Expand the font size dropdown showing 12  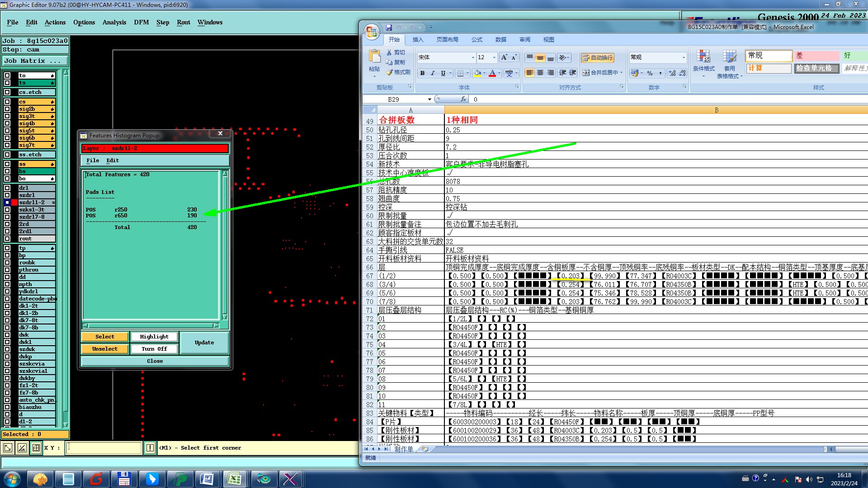click(494, 57)
